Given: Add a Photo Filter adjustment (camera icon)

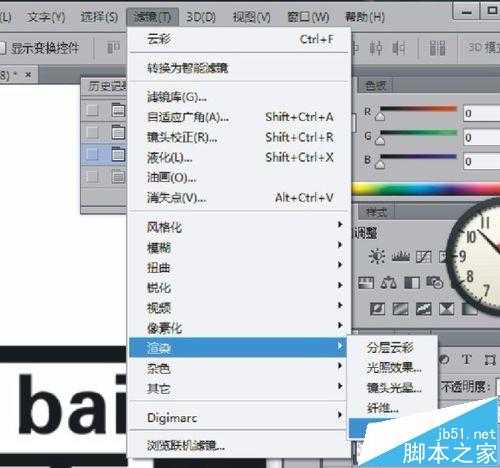Looking at the screenshot, I should 434,283.
